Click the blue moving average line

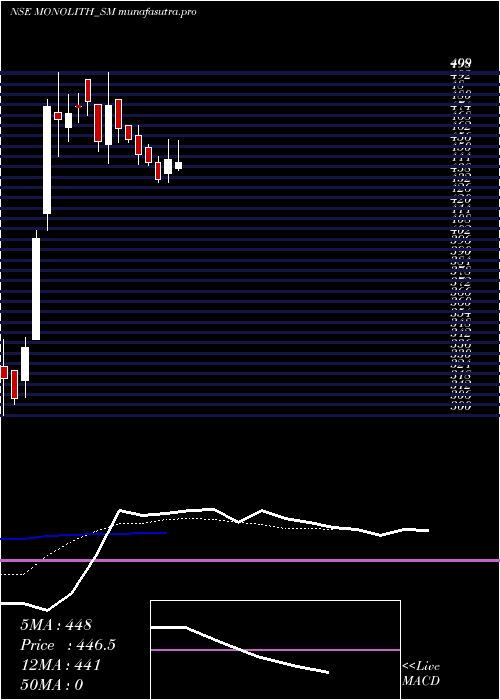(83, 535)
